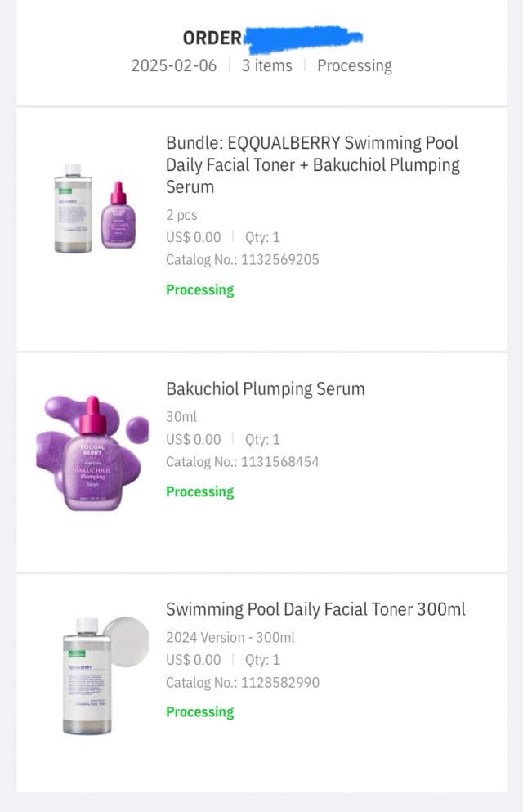This screenshot has width=523, height=812.
Task: Tap the Bakuchiol Plumping Serum product image
Action: click(x=92, y=453)
